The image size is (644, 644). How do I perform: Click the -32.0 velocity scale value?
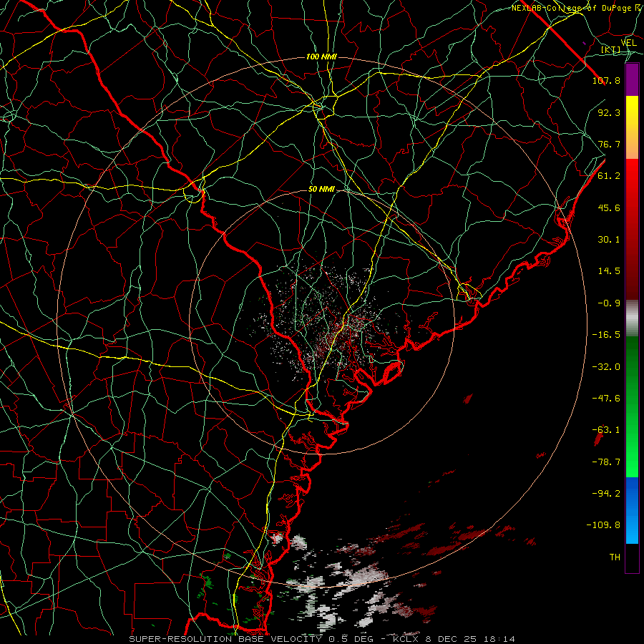[606, 367]
